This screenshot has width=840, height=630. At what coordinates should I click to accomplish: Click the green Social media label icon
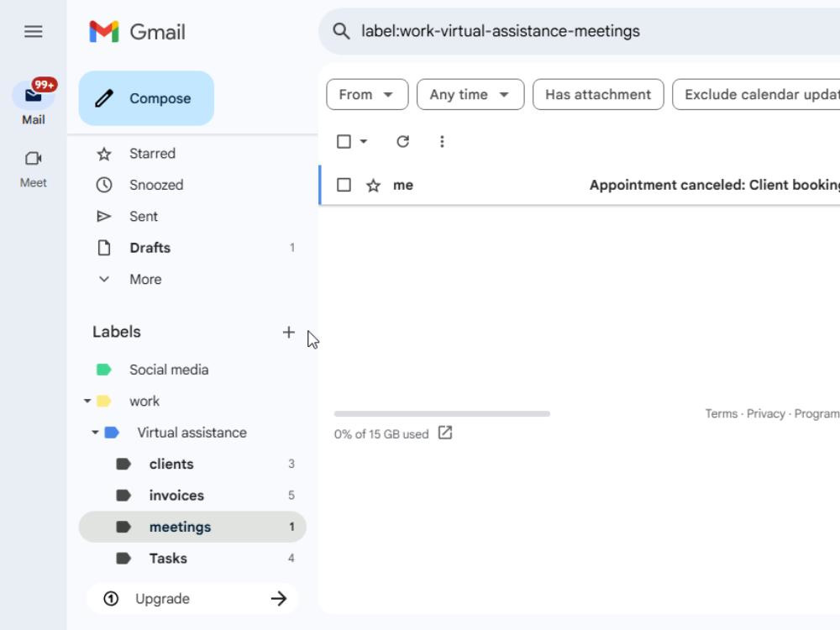click(x=103, y=370)
